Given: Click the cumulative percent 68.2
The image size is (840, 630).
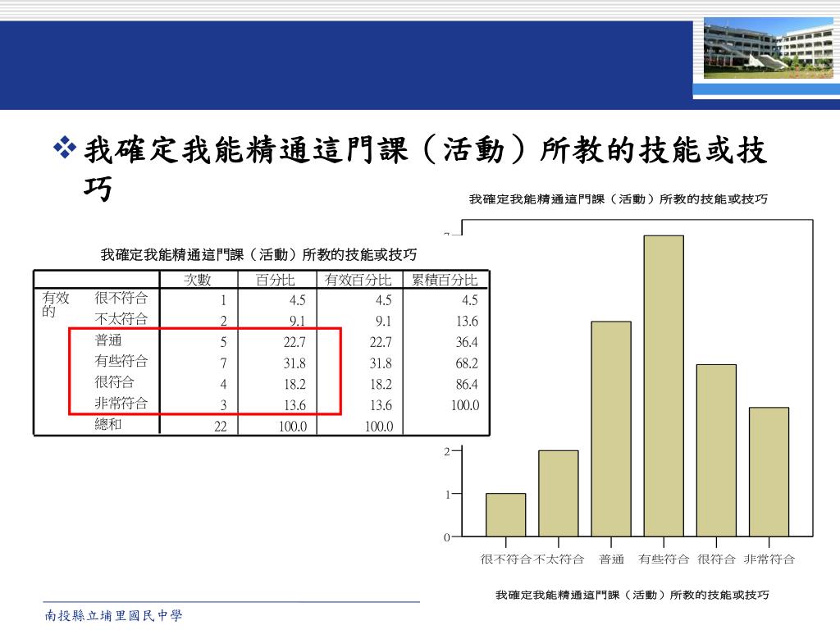Looking at the screenshot, I should 467,363.
